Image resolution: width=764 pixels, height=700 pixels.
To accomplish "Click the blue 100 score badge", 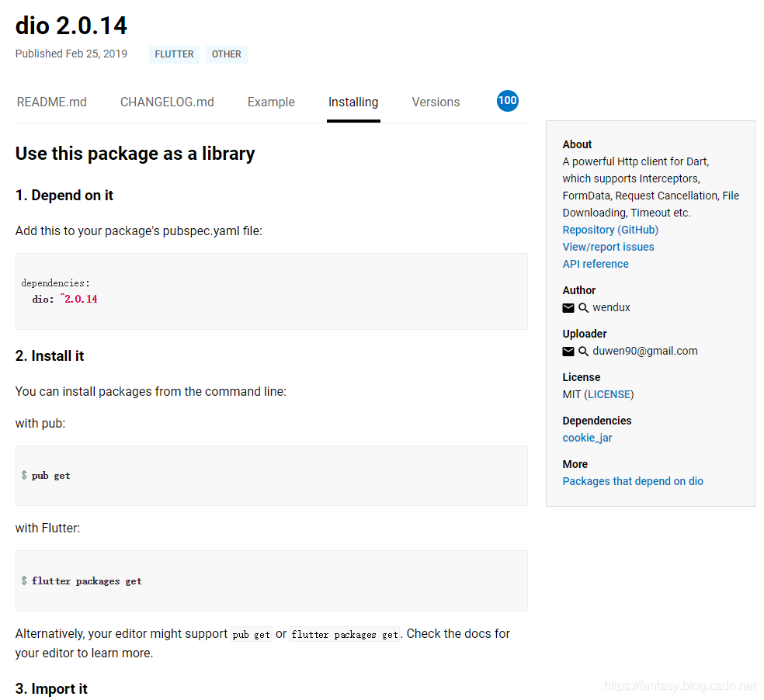I will click(508, 101).
